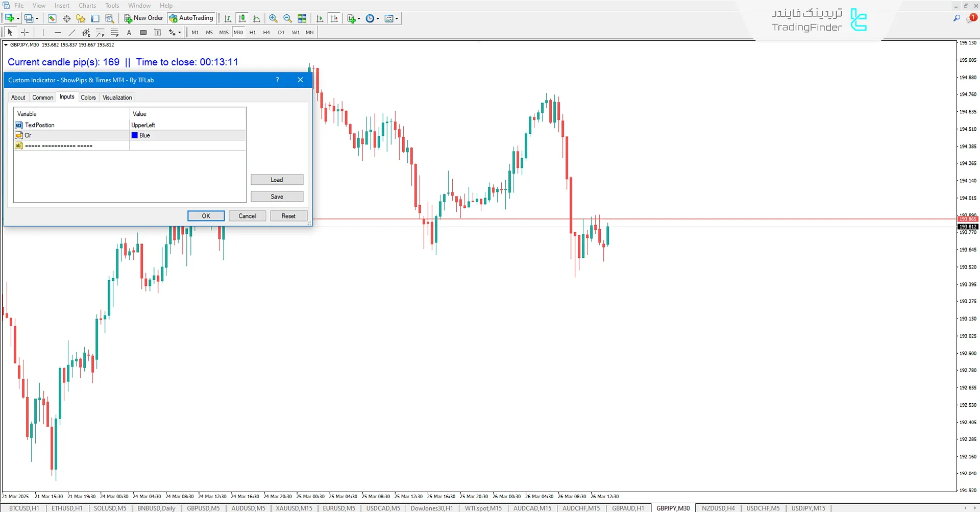This screenshot has width=980, height=512.
Task: Select the Draw Horizontal Line tool
Action: pyautogui.click(x=57, y=32)
